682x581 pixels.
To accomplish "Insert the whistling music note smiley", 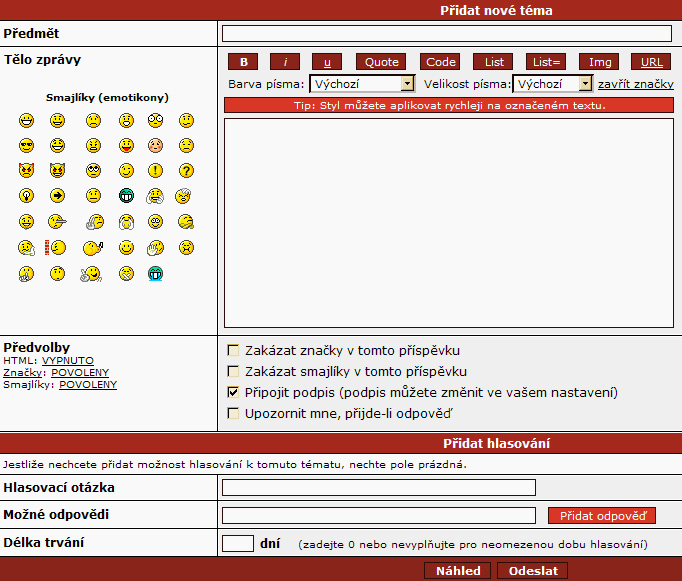I will 93,248.
